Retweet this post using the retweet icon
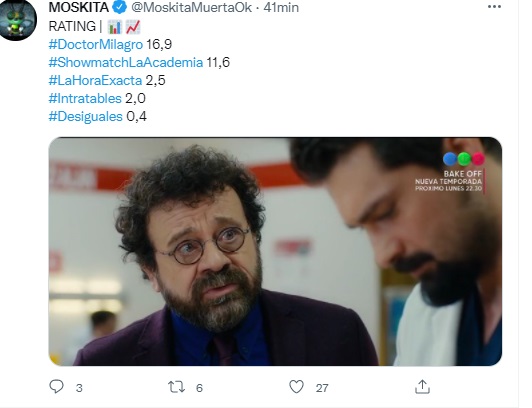532x408 pixels. (176, 387)
